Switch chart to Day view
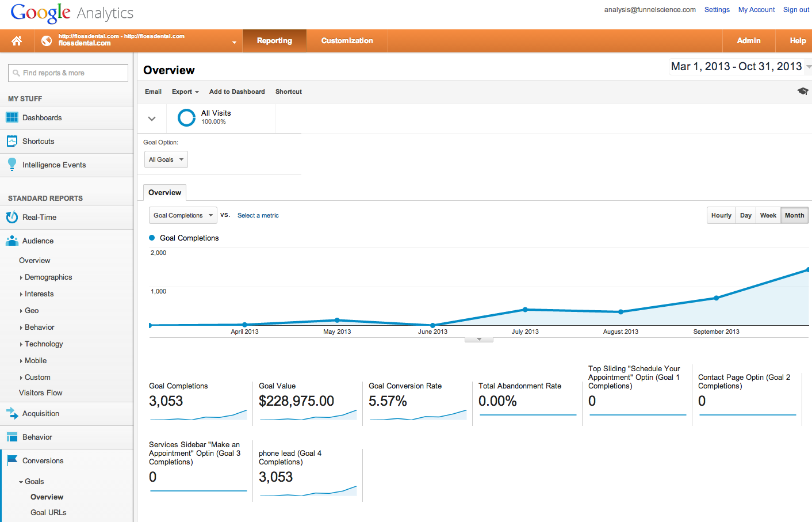The width and height of the screenshot is (812, 522). pos(746,215)
